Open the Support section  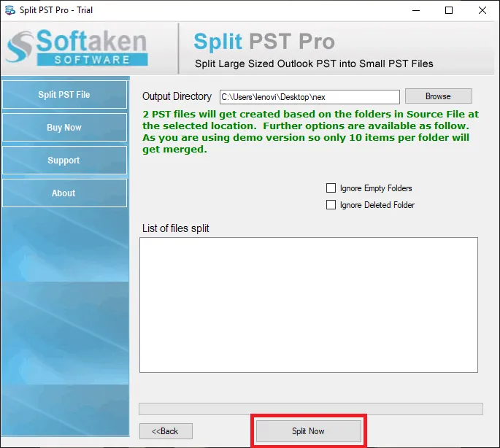click(x=64, y=160)
